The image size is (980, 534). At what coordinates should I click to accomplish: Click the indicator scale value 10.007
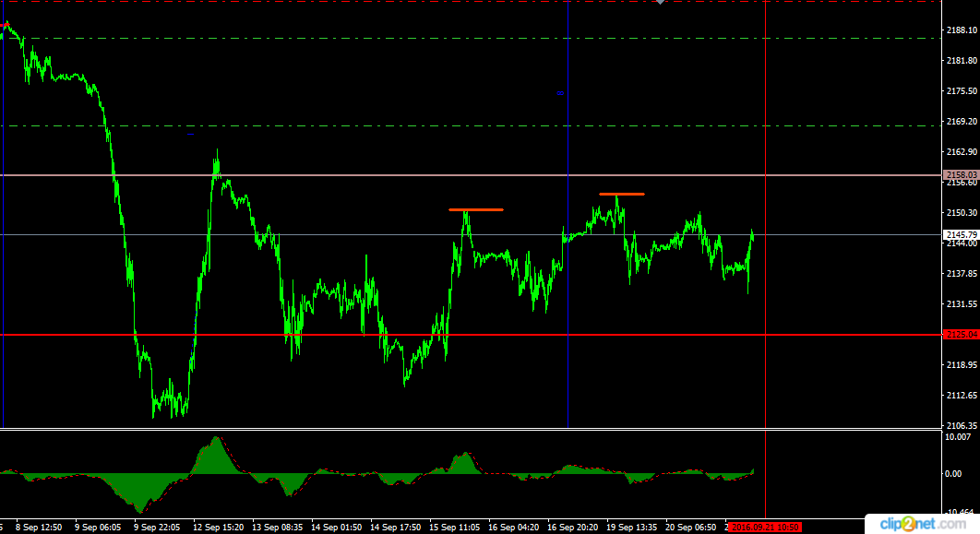click(958, 437)
